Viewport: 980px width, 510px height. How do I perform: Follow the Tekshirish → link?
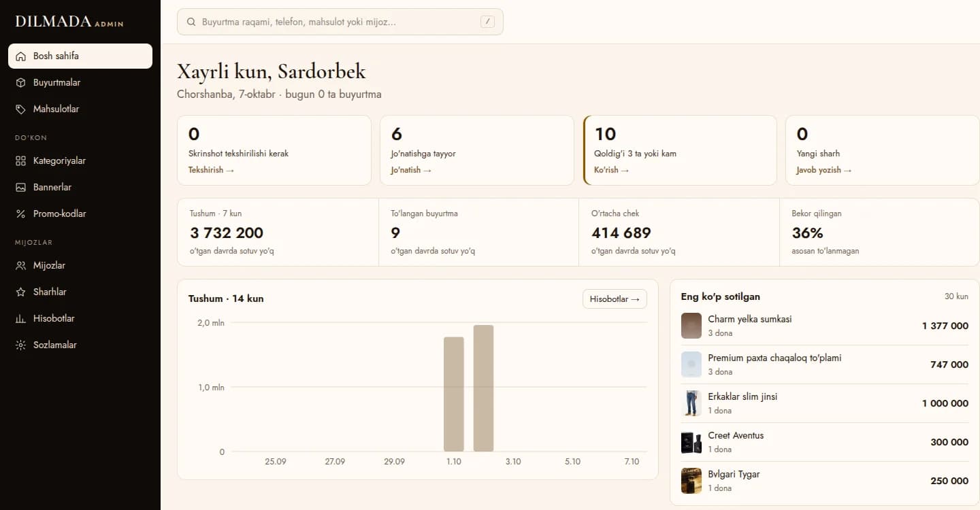[x=211, y=170]
